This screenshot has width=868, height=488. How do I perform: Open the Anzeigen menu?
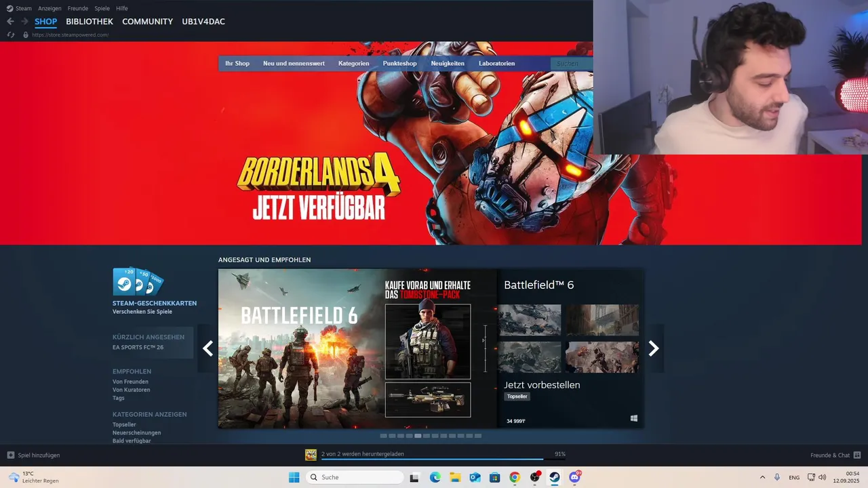click(x=50, y=8)
